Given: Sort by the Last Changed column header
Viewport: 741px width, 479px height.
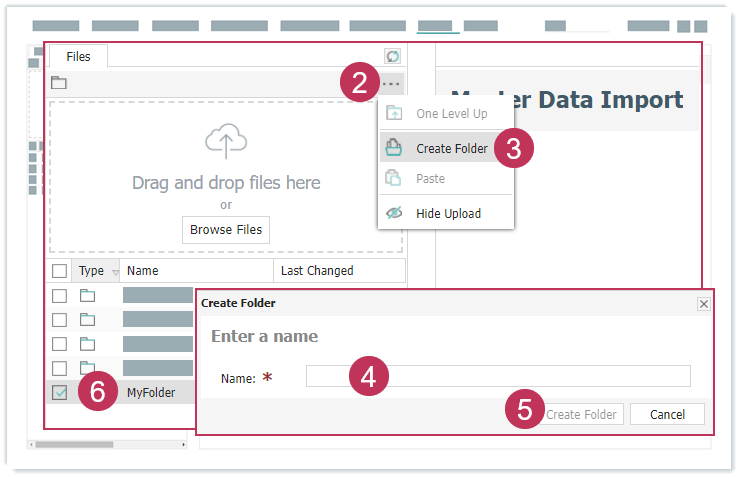Looking at the screenshot, I should click(x=317, y=271).
